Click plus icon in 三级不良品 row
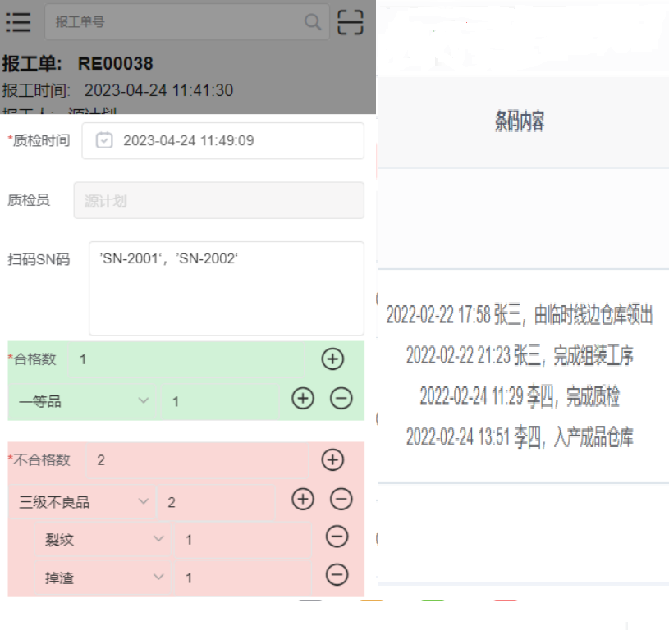Screen dimensions: 669x644 tap(303, 499)
